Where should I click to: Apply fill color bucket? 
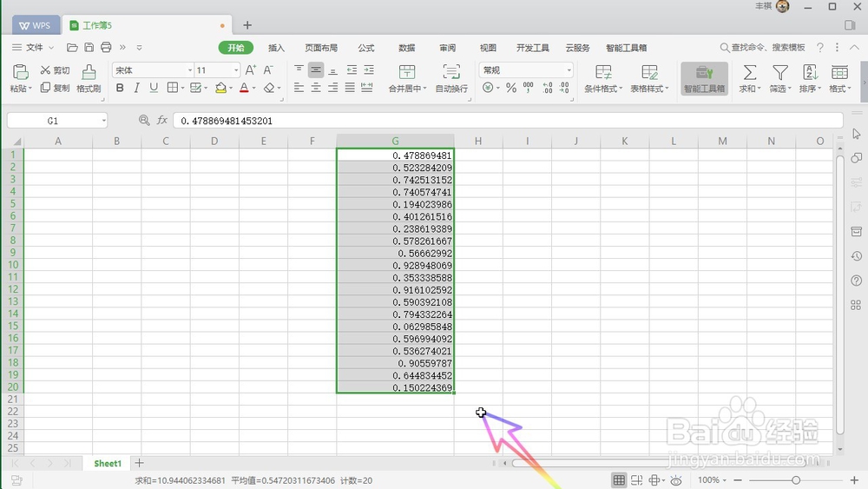[x=220, y=88]
